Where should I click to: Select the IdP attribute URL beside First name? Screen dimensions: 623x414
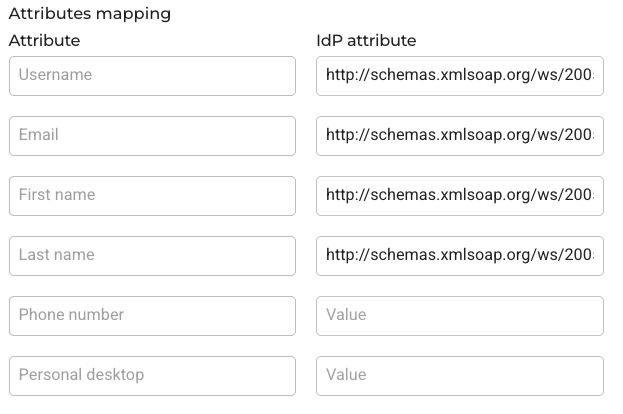[460, 196]
